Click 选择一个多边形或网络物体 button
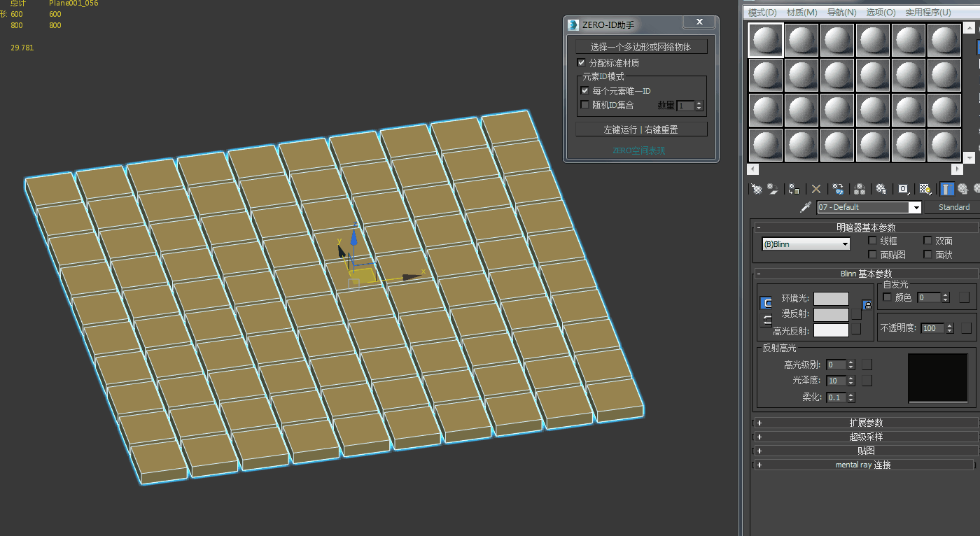The width and height of the screenshot is (980, 536). coord(640,47)
